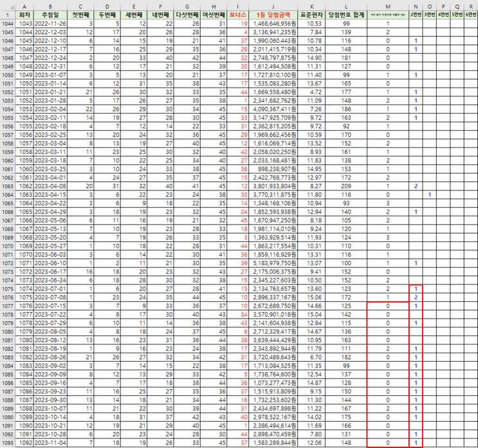Click the 첫번째 header cell
This screenshot has width=478, height=448.
[80, 15]
